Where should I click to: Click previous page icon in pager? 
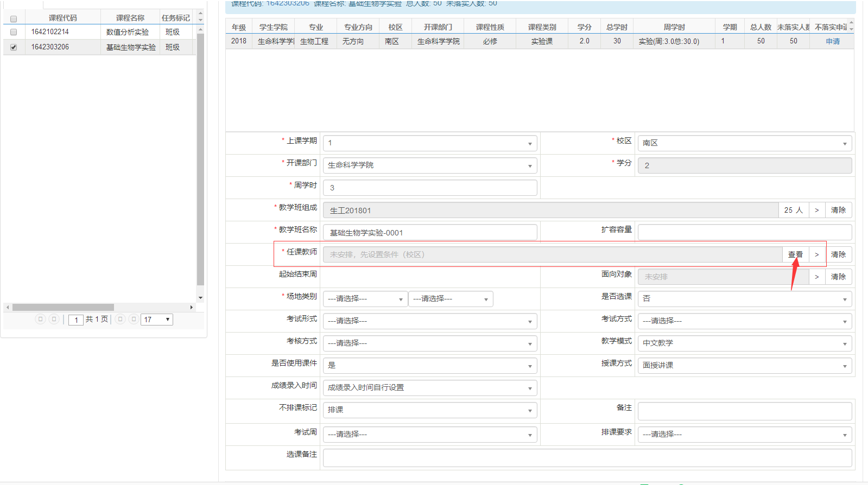click(x=54, y=319)
